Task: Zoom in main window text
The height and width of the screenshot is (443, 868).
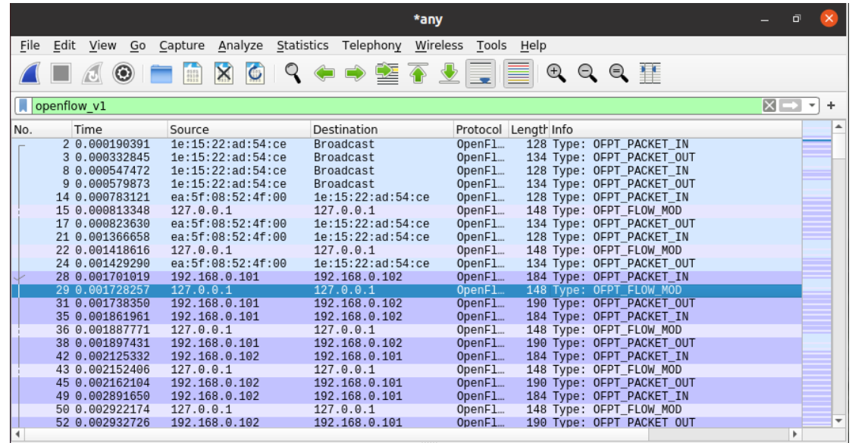Action: point(556,73)
